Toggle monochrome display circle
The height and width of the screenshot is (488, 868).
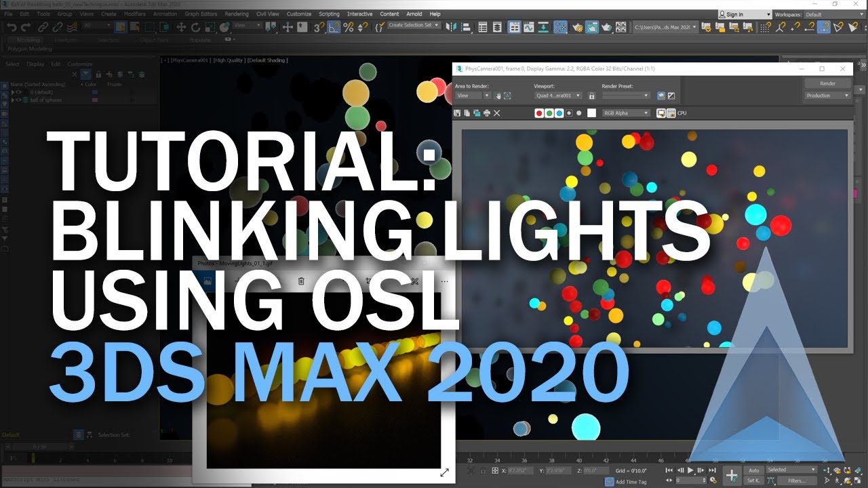(579, 113)
